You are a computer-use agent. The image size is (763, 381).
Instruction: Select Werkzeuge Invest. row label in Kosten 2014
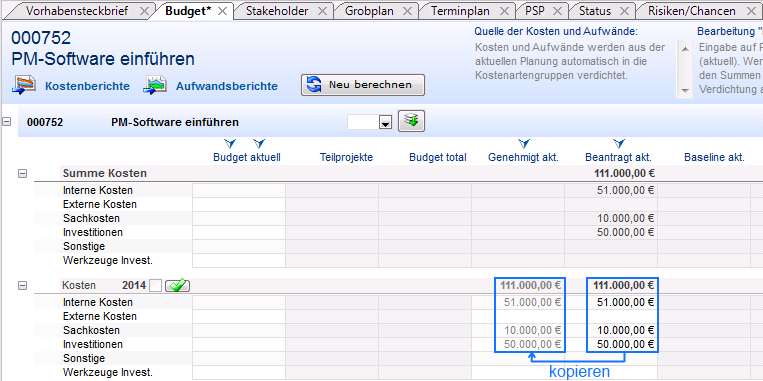108,373
